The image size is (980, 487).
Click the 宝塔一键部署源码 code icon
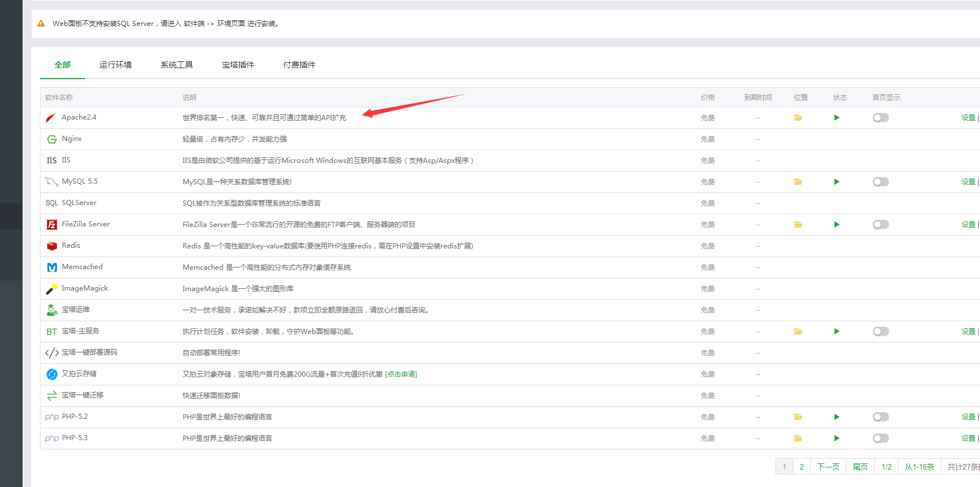52,353
